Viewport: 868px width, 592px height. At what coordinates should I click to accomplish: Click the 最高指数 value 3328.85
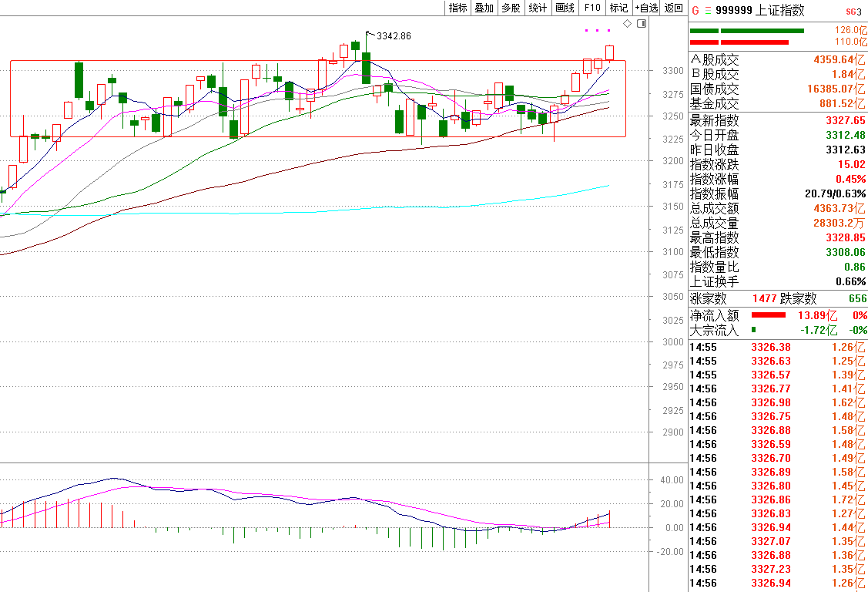point(846,237)
